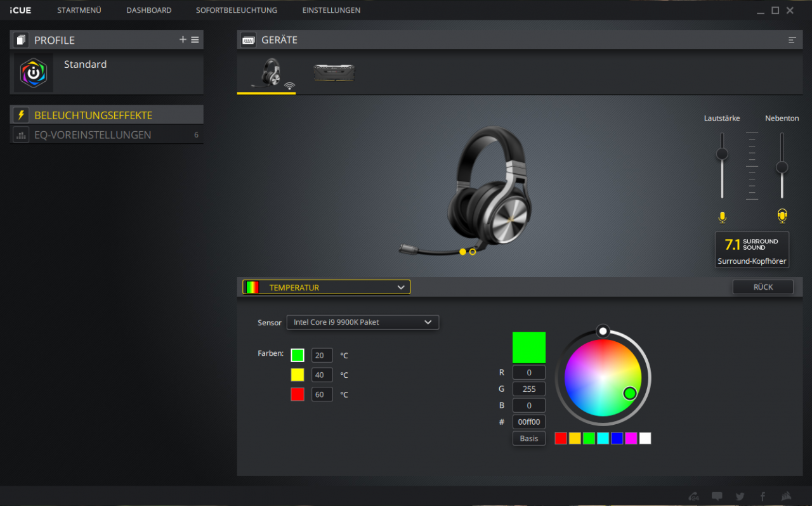Click the hollow yellow lighting zone ring
The width and height of the screenshot is (812, 506).
pos(473,252)
